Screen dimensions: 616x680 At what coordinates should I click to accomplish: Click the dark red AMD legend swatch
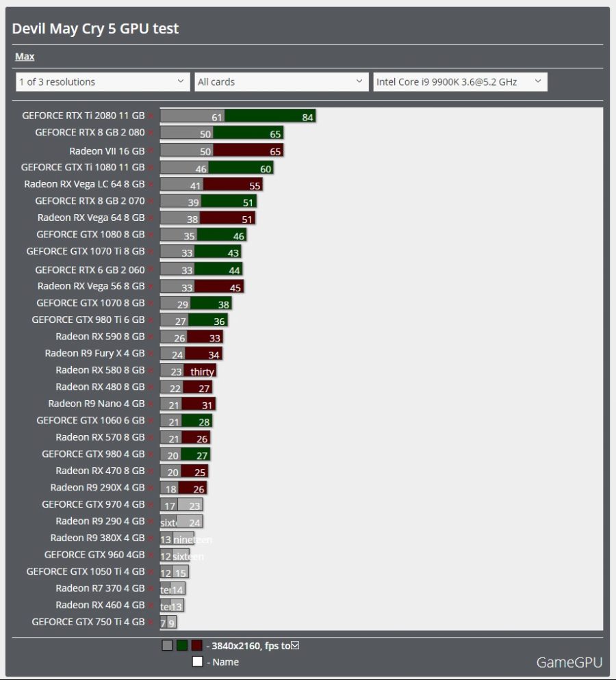pyautogui.click(x=197, y=645)
